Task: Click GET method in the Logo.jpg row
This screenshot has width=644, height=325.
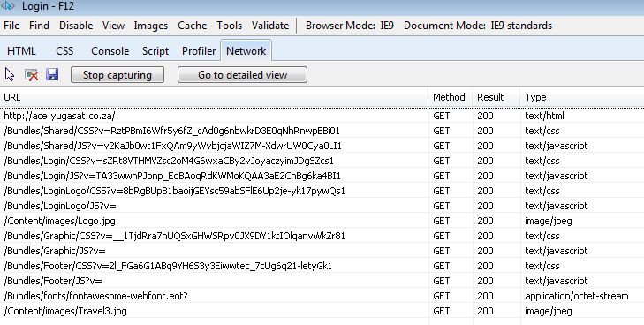Action: pyautogui.click(x=442, y=221)
